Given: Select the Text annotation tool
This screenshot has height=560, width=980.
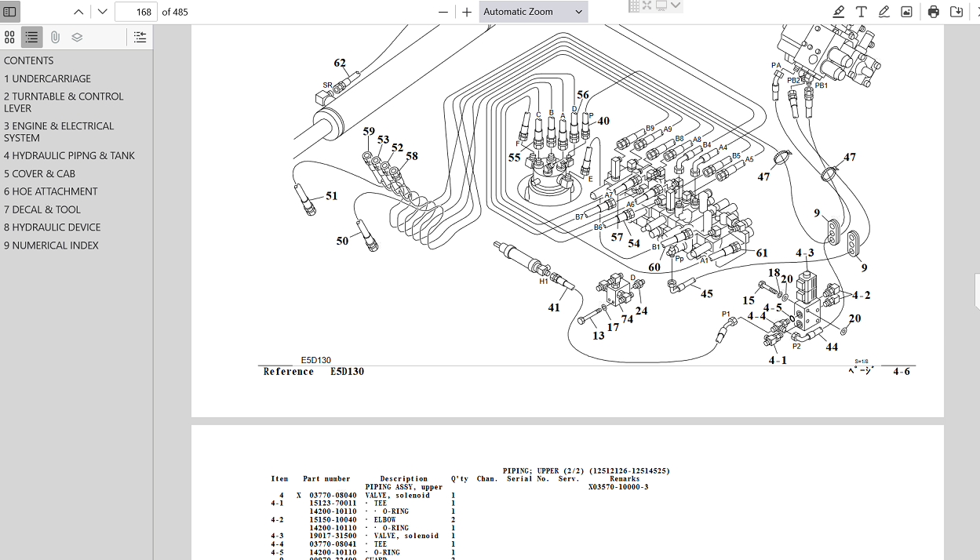Looking at the screenshot, I should point(862,12).
